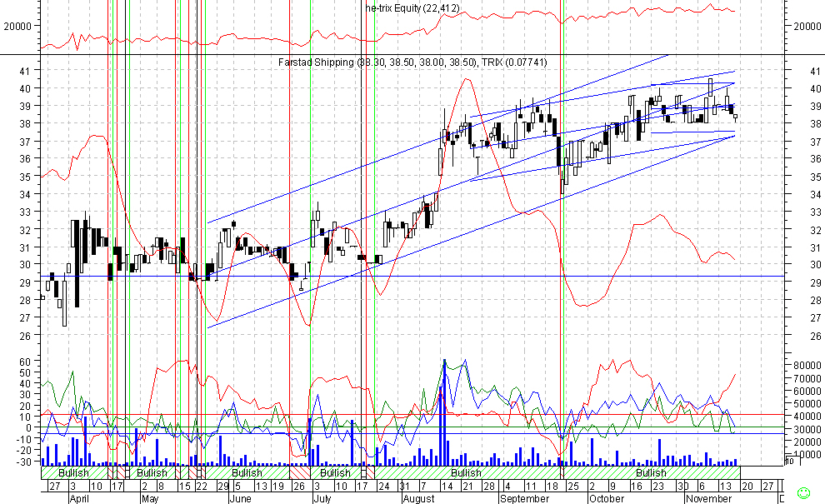Select the Bullish band above August
The width and height of the screenshot is (825, 504).
pyautogui.click(x=465, y=472)
